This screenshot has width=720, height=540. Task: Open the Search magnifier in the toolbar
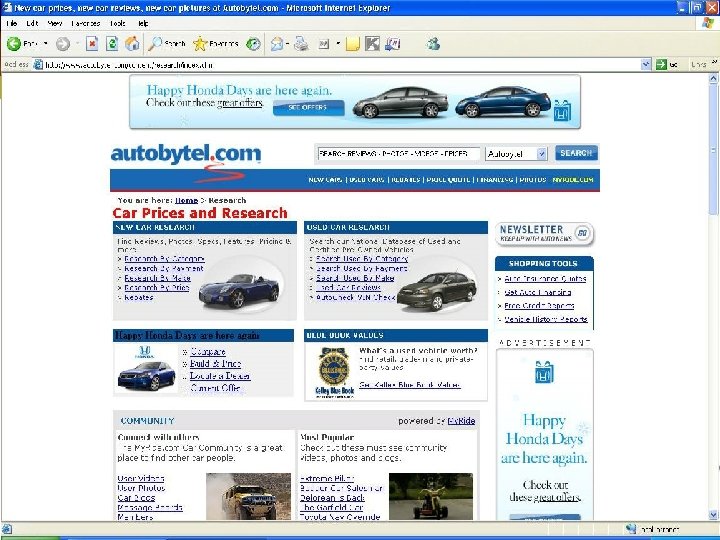[x=155, y=44]
